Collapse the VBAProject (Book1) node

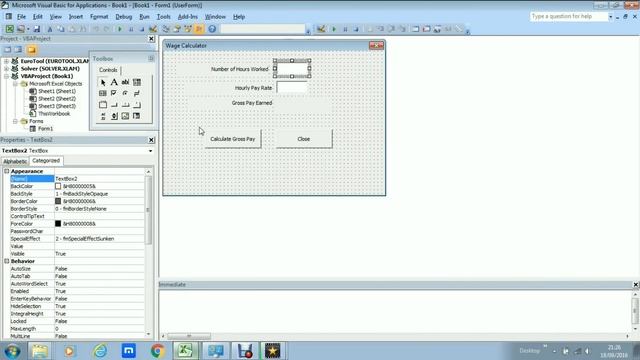pos(6,76)
